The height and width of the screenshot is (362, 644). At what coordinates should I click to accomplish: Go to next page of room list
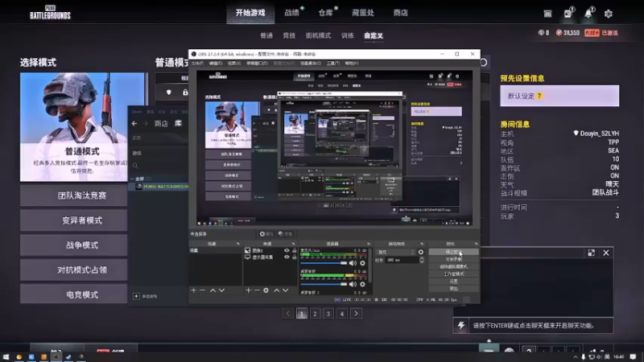click(x=356, y=314)
